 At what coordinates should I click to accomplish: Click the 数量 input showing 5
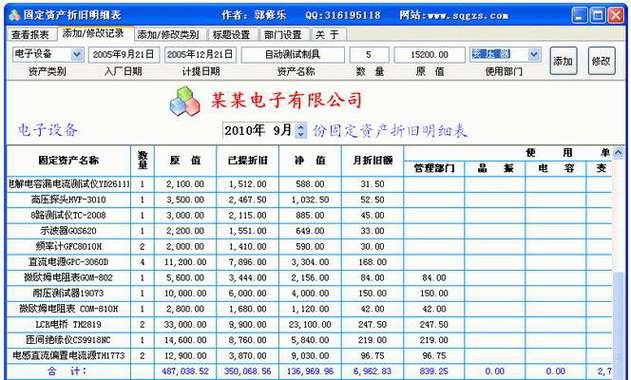pyautogui.click(x=369, y=55)
